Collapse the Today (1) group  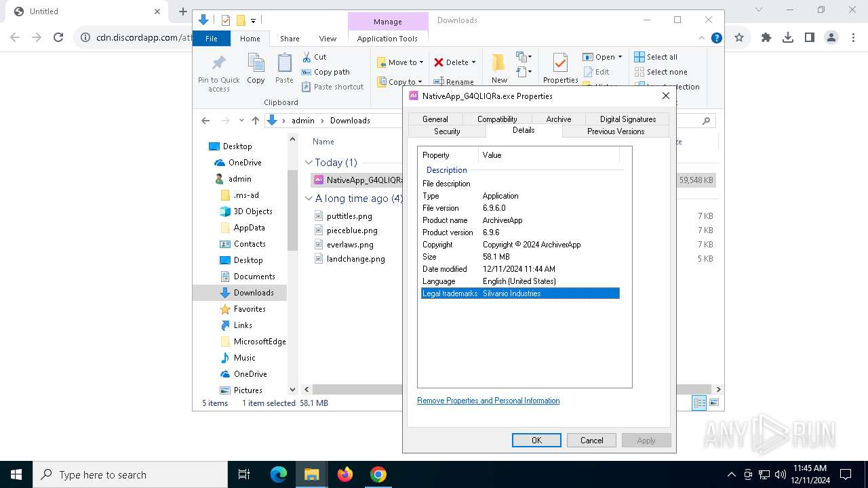(x=309, y=163)
